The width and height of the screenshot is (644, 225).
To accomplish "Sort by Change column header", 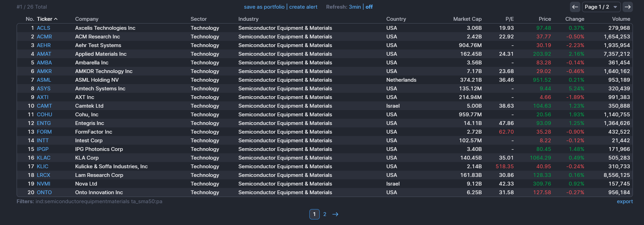I will point(574,19).
